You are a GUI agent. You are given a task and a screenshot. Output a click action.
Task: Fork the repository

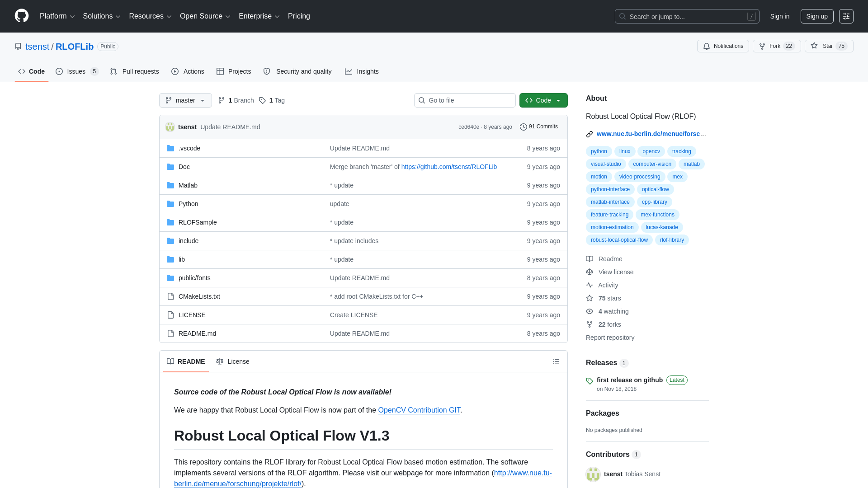click(x=777, y=46)
